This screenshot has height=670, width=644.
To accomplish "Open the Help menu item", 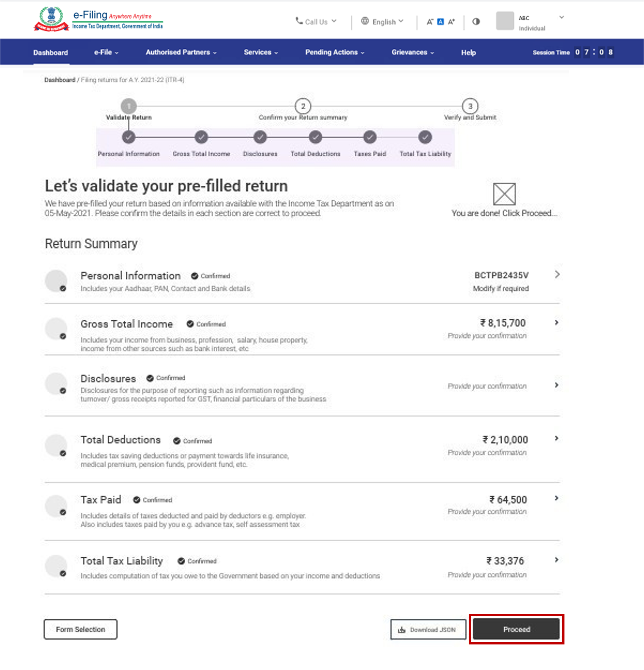I will pyautogui.click(x=468, y=52).
